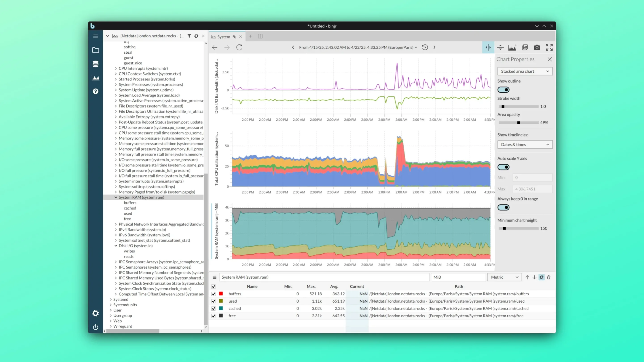The height and width of the screenshot is (362, 644).
Task: Open the filter for the Netdata source tree
Action: (189, 36)
